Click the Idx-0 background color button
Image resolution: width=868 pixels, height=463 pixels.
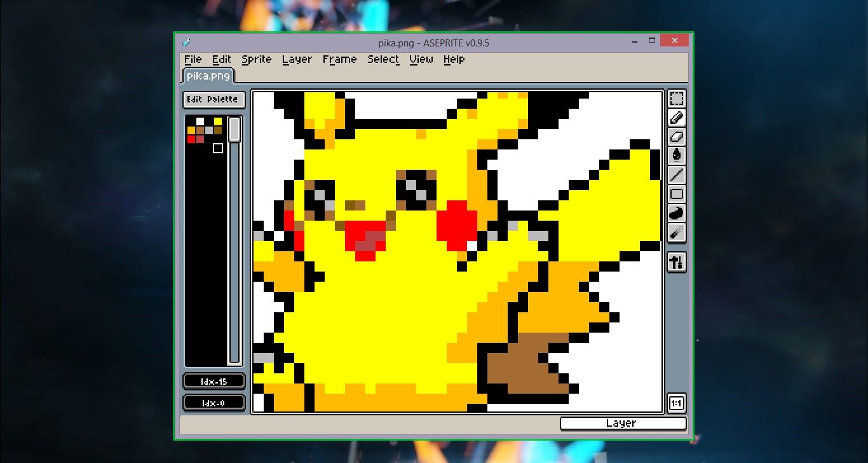pos(214,403)
